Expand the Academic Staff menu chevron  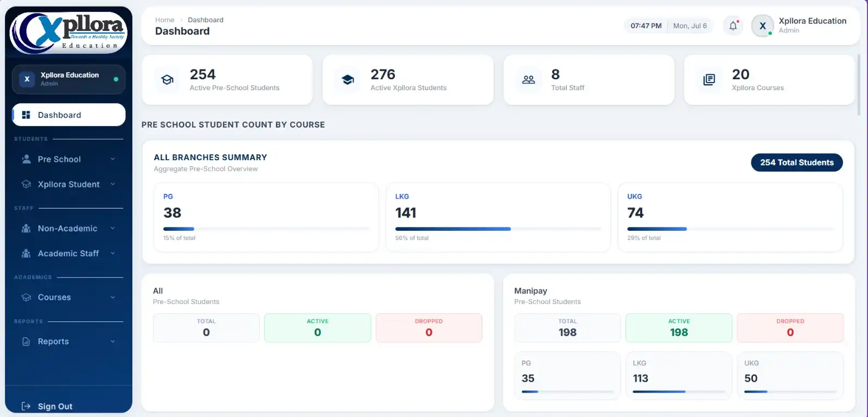click(113, 254)
